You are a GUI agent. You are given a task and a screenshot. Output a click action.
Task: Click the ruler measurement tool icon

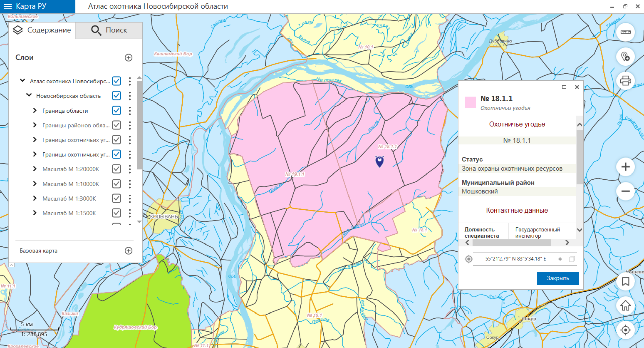(625, 32)
